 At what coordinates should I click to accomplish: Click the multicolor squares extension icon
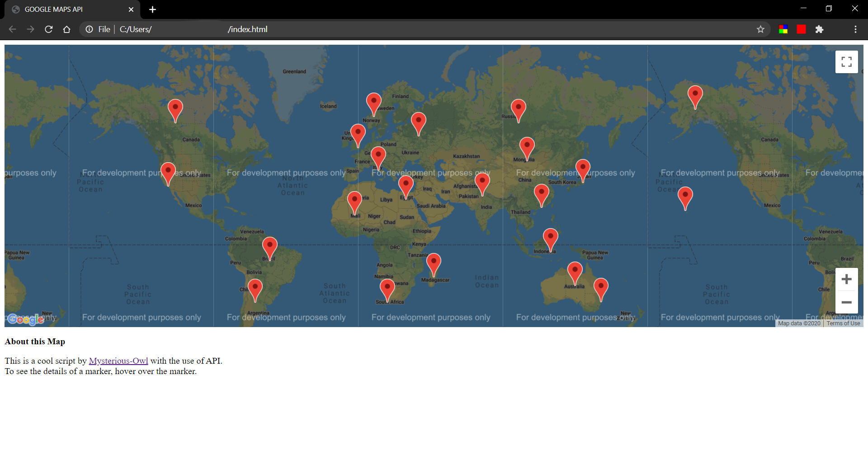[783, 29]
